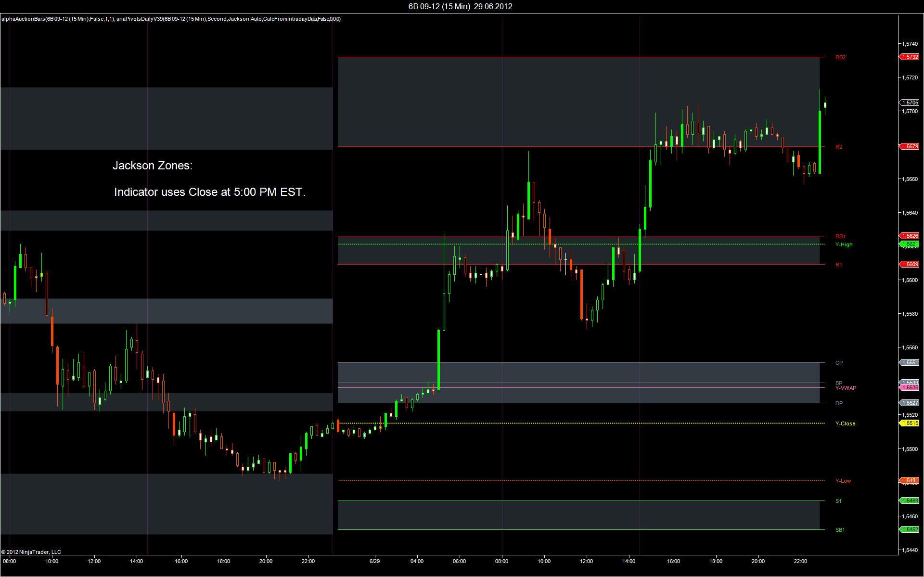Click the RB2 resistance band label
The height and width of the screenshot is (577, 924).
coord(840,57)
